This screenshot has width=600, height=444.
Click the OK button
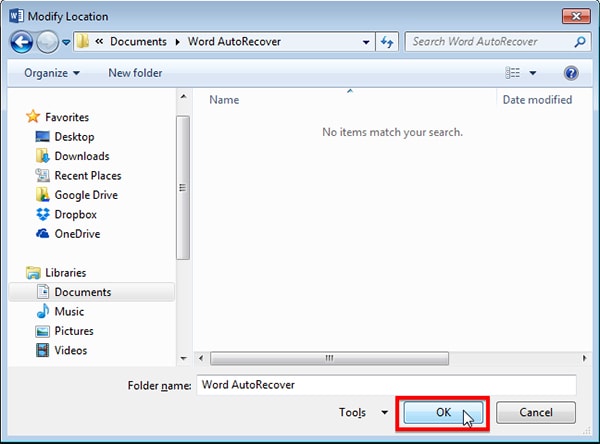pos(443,412)
